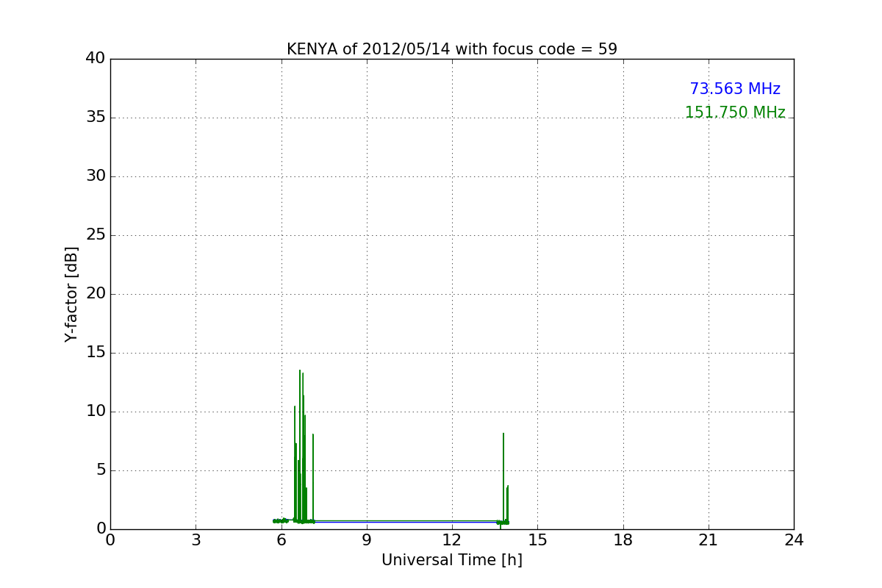Click the 'Y-factor [dB]' axis label

coord(71,294)
